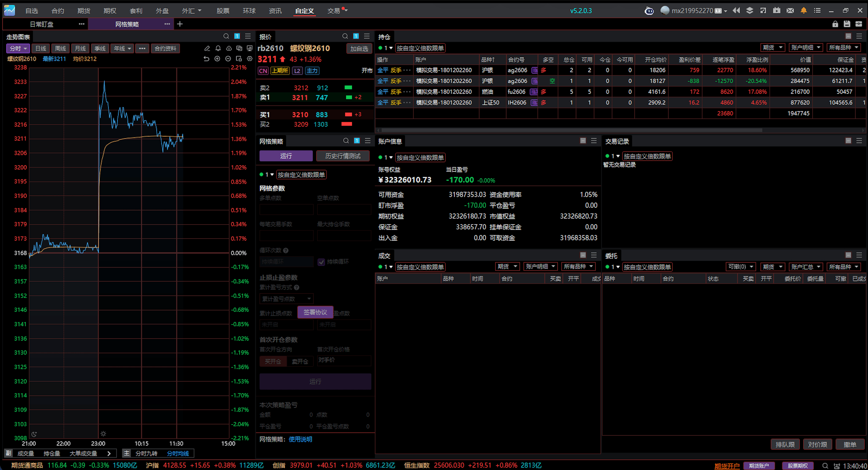
Task: Click the 历史行情测试 button
Action: 343,156
